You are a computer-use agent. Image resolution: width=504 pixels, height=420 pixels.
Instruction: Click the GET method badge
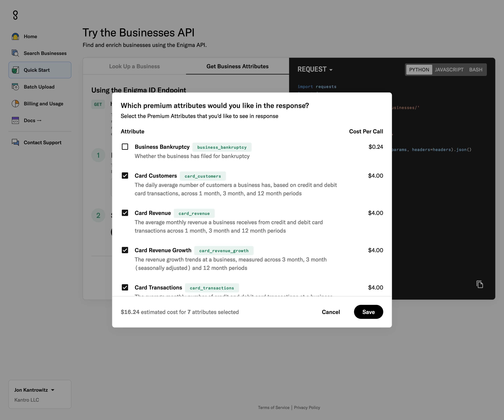[98, 104]
